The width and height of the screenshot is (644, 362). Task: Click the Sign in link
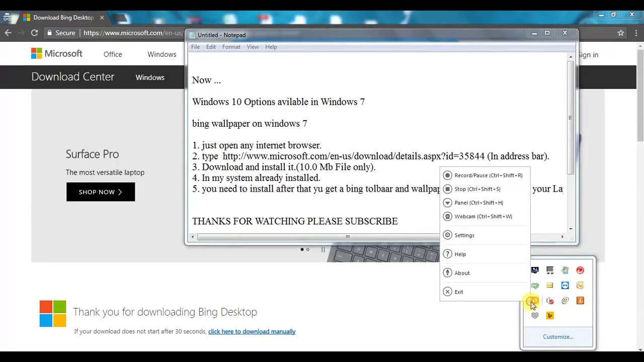click(x=588, y=55)
